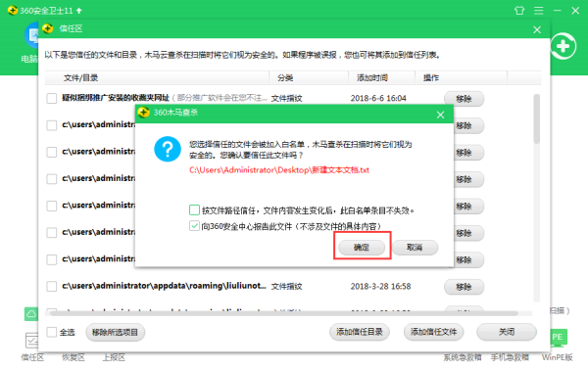This screenshot has height=371, width=588.
Task: Open WinPE版 tool icon
Action: tap(559, 338)
